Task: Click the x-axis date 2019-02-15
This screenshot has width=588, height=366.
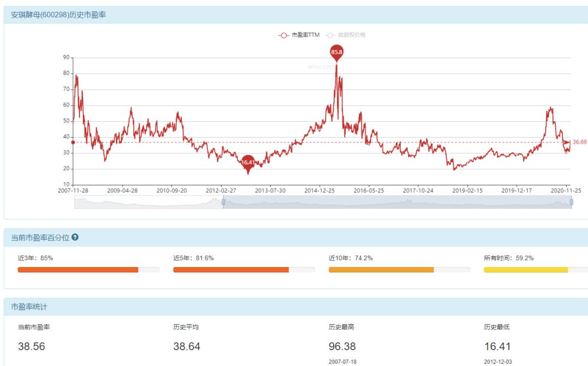Action: click(467, 190)
